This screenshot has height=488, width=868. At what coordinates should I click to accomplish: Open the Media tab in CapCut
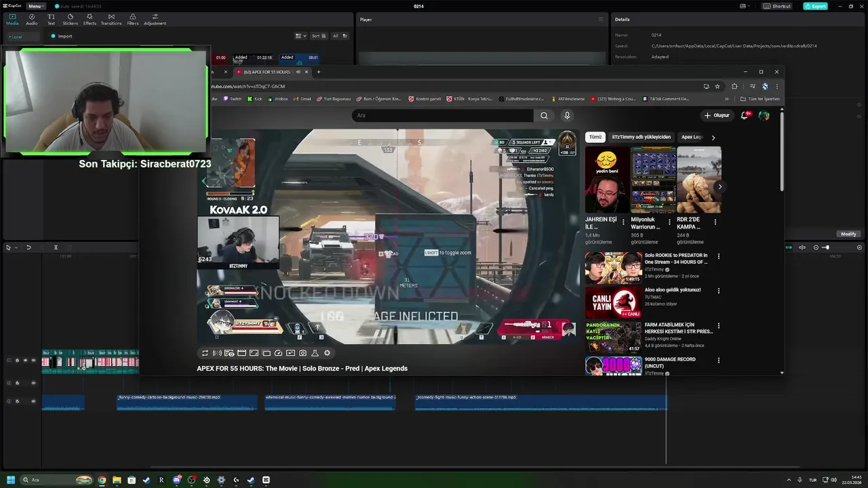pyautogui.click(x=12, y=19)
